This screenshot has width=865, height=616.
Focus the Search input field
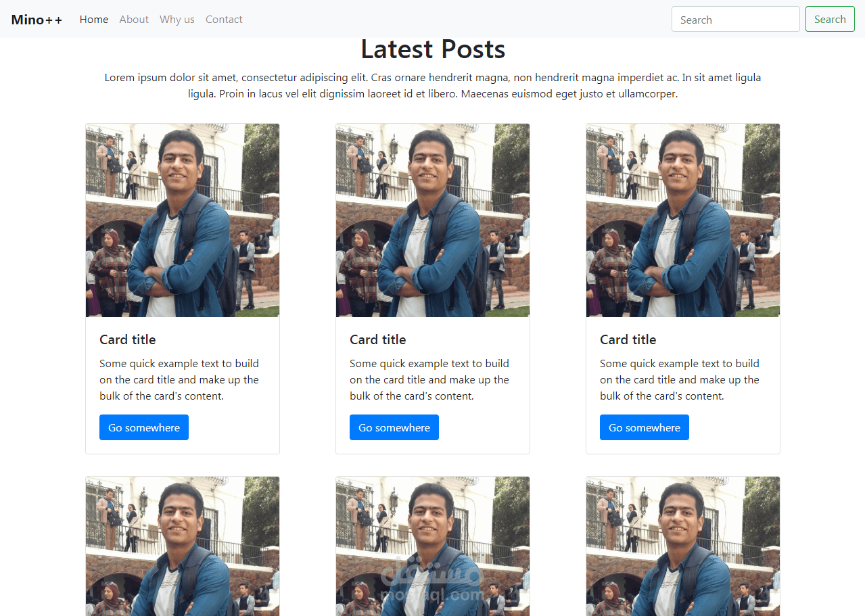736,20
